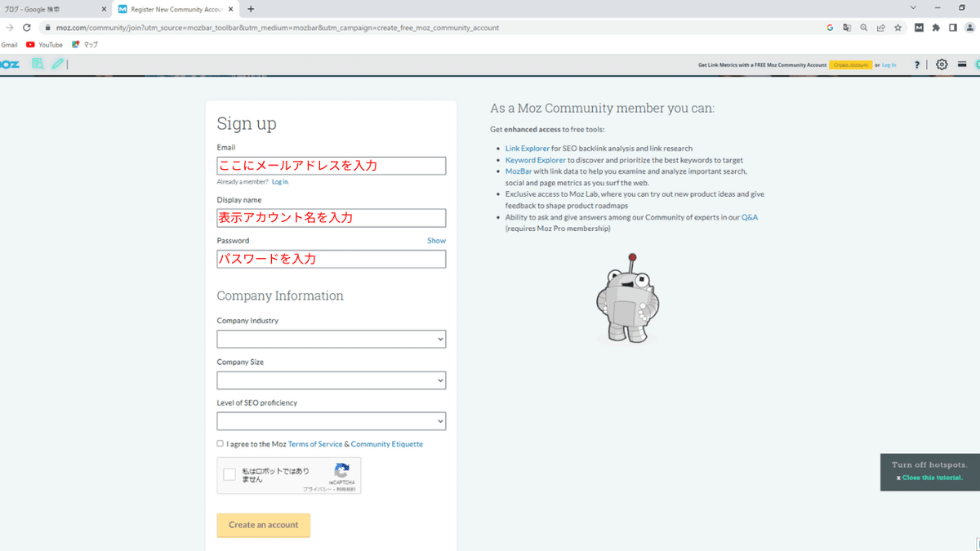Open new browser tab plus button
The width and height of the screenshot is (980, 551).
pyautogui.click(x=251, y=9)
